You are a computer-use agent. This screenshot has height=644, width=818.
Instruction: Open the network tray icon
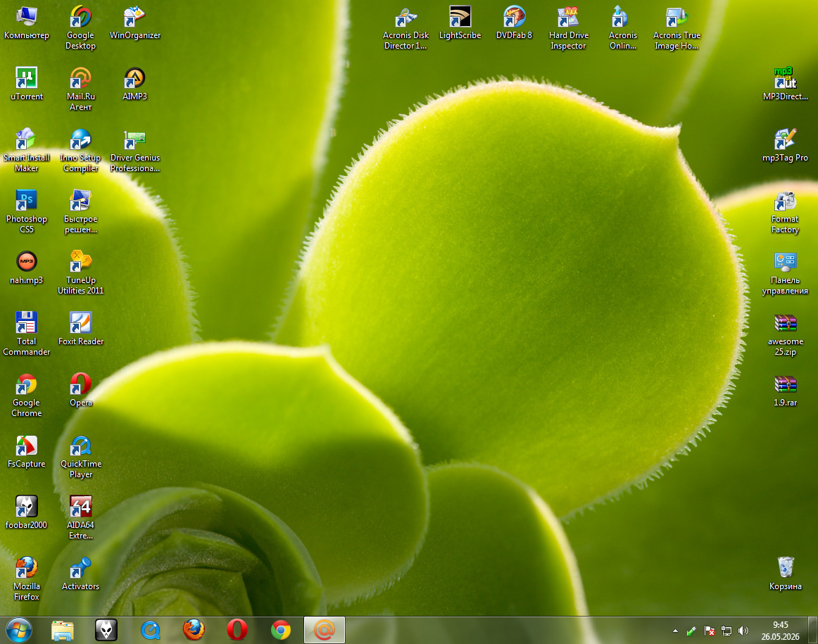tap(726, 631)
